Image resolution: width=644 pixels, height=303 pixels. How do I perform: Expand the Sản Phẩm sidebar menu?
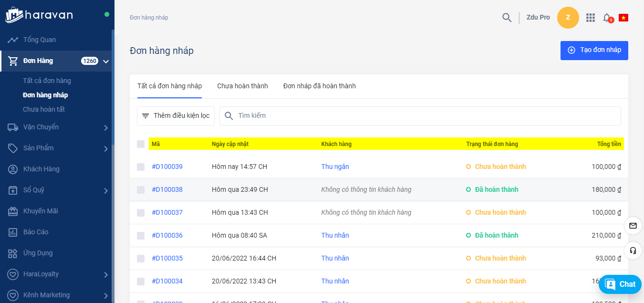pos(106,148)
